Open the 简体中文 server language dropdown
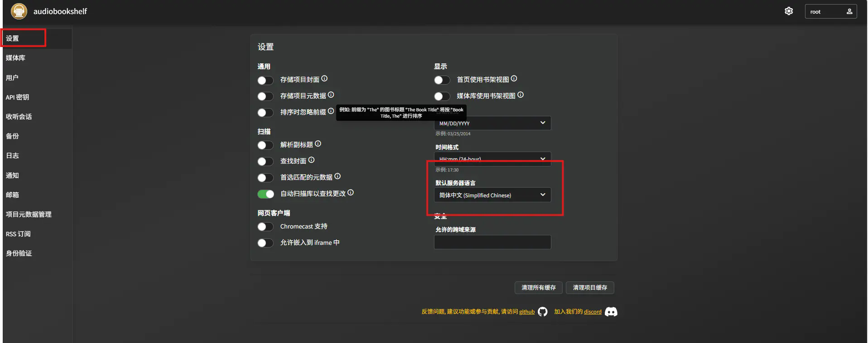 492,195
